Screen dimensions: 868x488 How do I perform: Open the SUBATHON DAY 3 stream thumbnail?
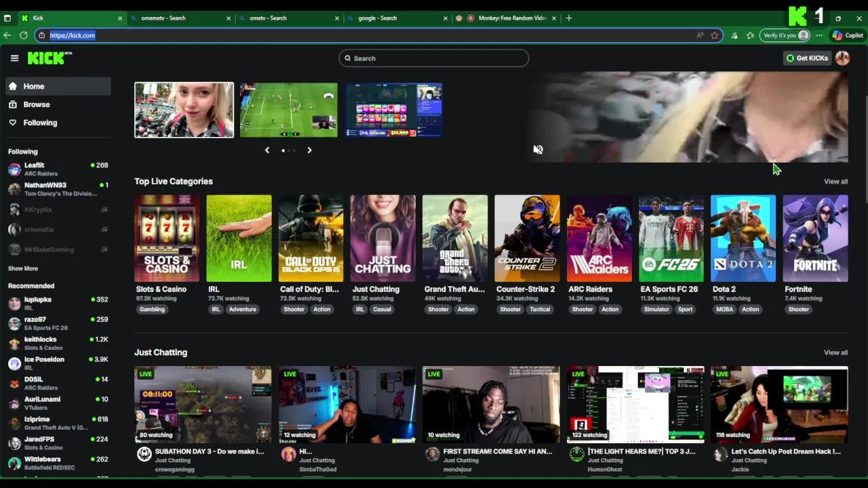(x=203, y=405)
